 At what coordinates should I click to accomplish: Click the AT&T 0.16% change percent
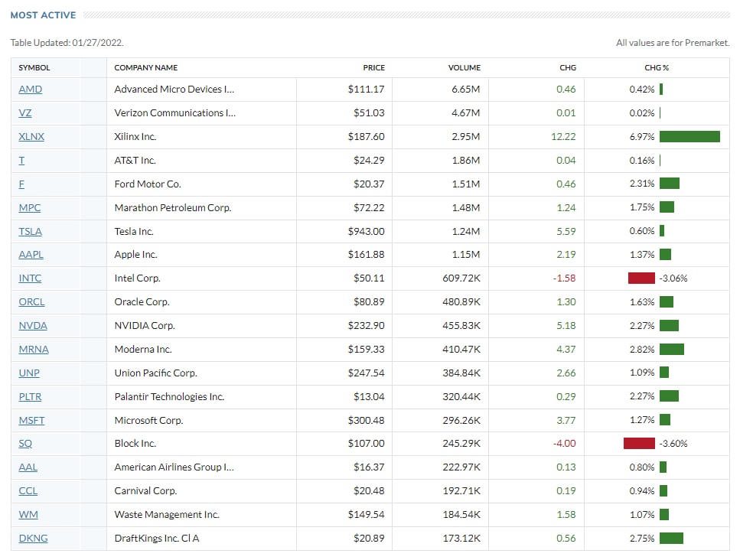coord(642,161)
